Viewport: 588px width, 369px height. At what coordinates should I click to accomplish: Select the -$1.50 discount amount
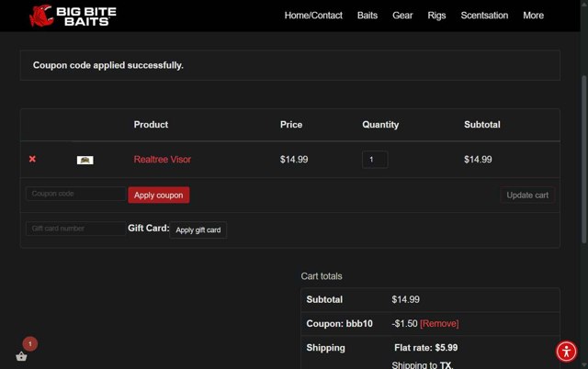404,323
